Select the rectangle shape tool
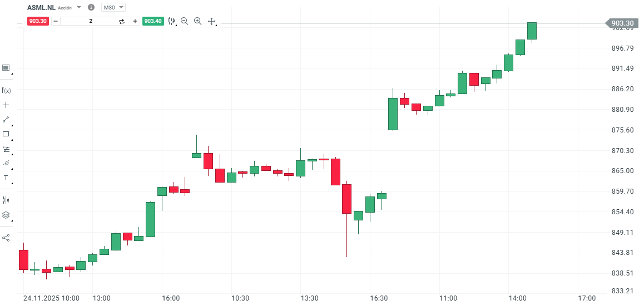 click(x=6, y=134)
